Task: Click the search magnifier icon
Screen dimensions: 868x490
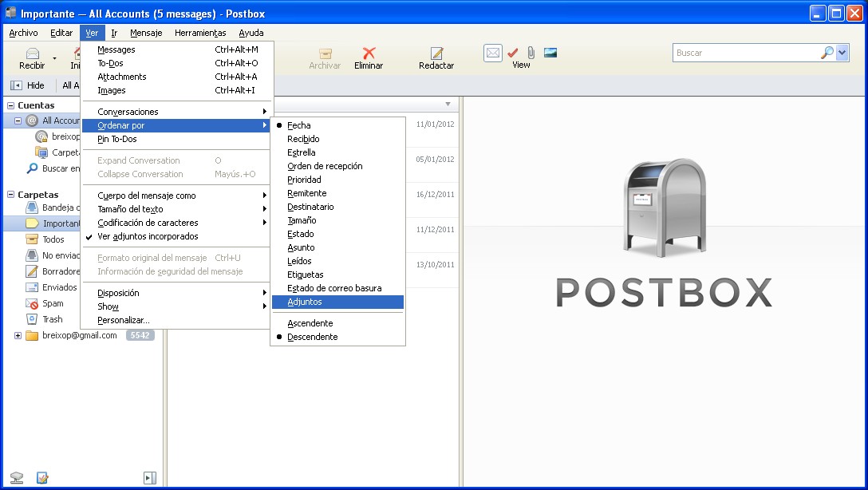Action: 827,53
